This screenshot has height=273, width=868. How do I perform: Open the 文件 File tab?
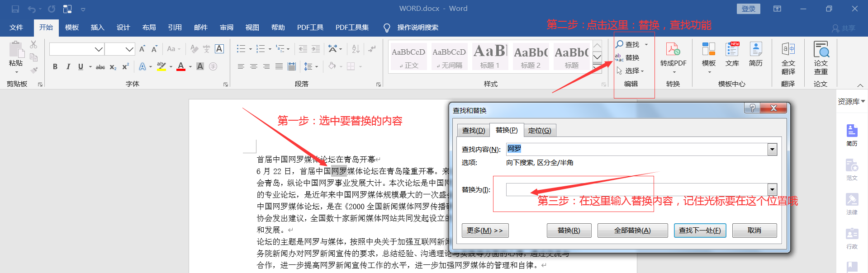coord(16,27)
